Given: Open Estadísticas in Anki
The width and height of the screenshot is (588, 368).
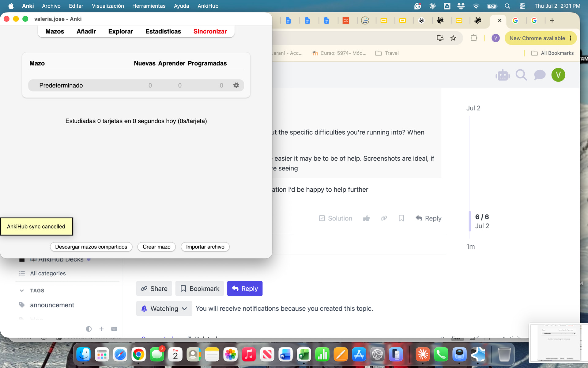Looking at the screenshot, I should pyautogui.click(x=163, y=31).
